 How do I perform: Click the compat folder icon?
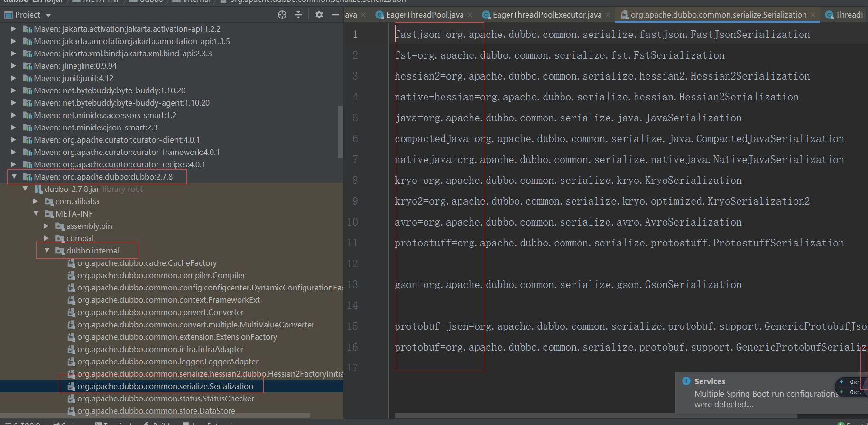(60, 238)
